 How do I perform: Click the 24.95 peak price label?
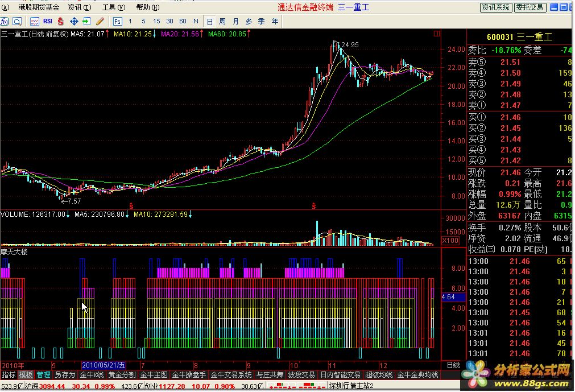pos(350,45)
